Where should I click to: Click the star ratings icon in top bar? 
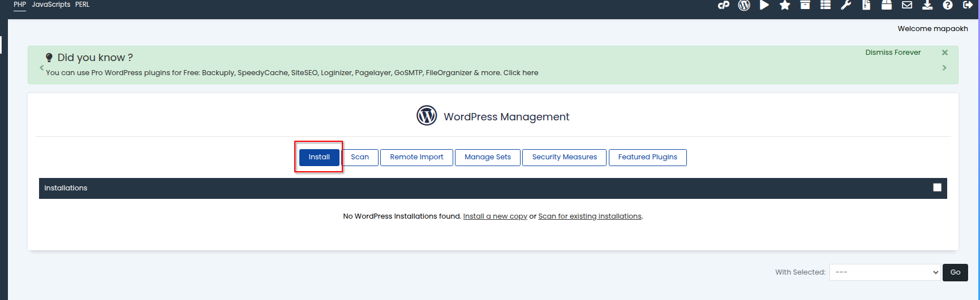785,5
